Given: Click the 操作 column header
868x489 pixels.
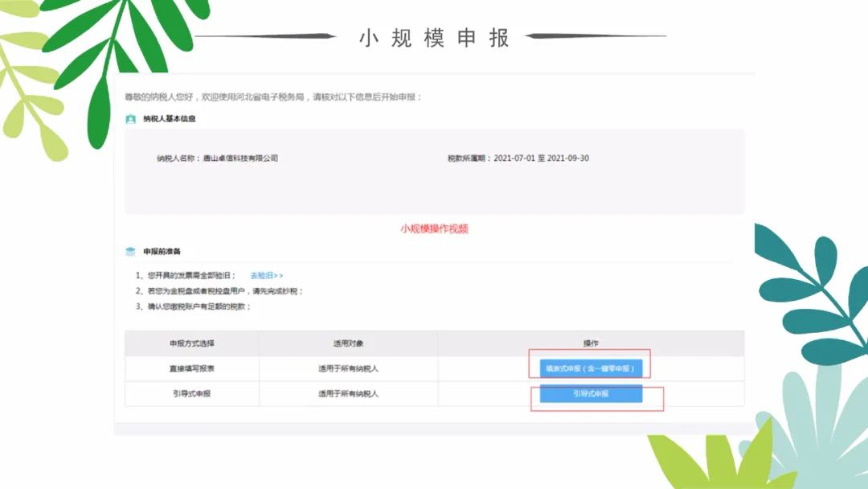Looking at the screenshot, I should [591, 343].
